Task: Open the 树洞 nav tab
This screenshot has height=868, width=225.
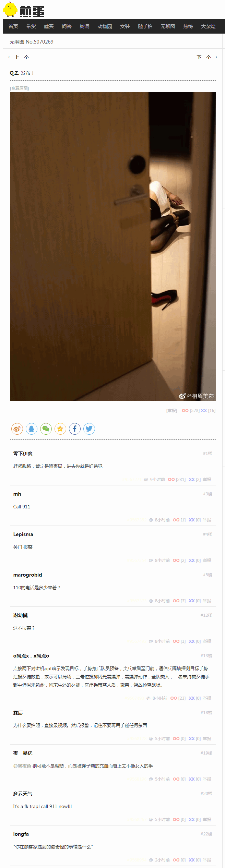Action: 84,26
